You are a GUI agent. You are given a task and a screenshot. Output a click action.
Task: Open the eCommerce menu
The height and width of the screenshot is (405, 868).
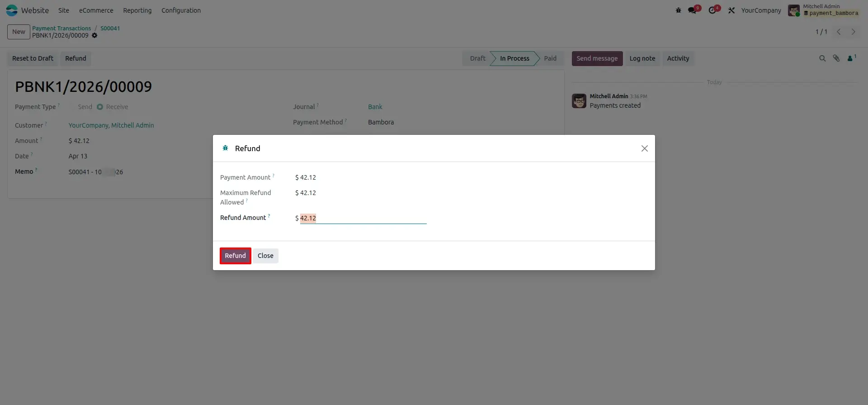point(96,10)
